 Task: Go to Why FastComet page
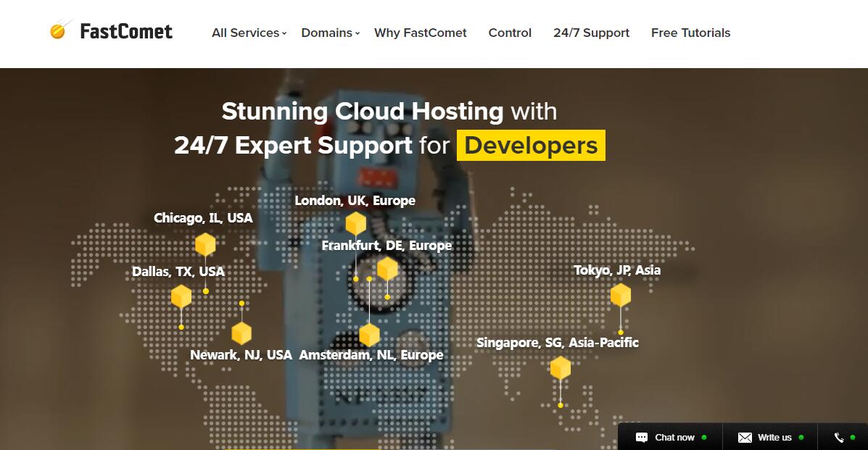420,33
